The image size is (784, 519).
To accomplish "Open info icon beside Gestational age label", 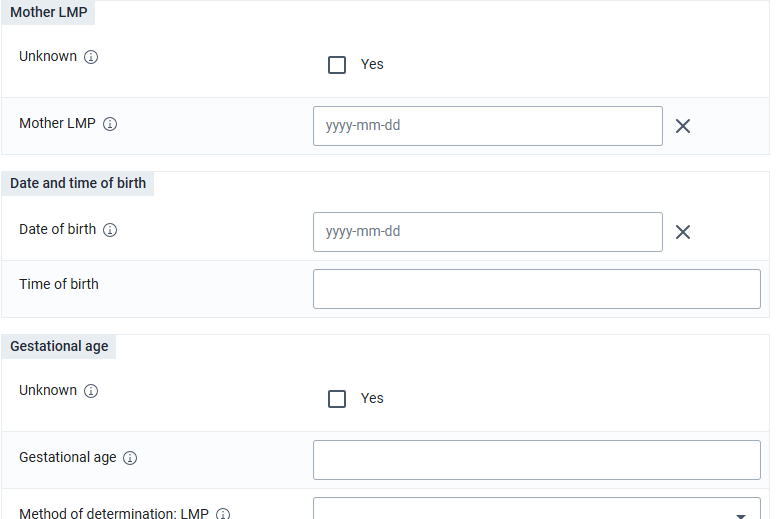I will (130, 458).
